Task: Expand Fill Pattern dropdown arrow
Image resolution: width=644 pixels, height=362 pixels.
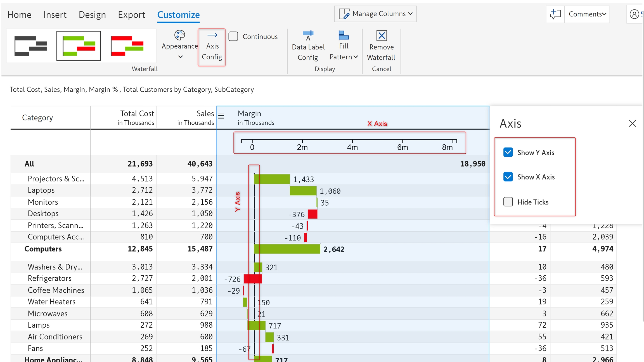Action: click(x=356, y=57)
